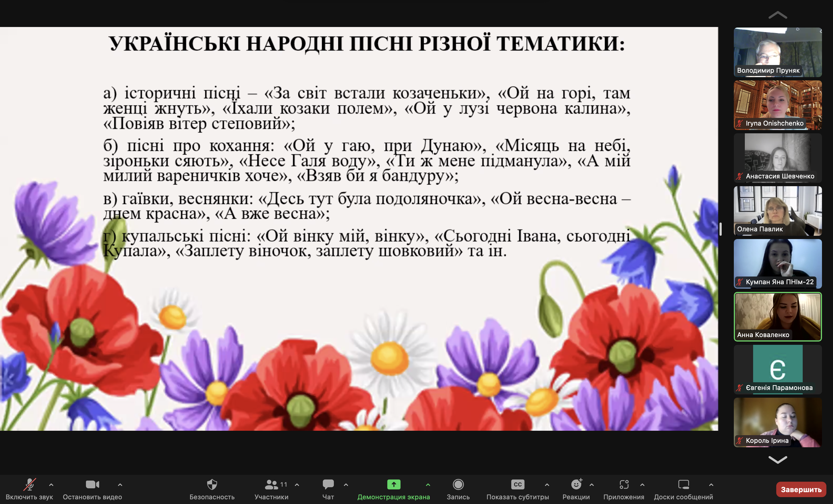Stop camera with Остановить видео

tap(92, 489)
